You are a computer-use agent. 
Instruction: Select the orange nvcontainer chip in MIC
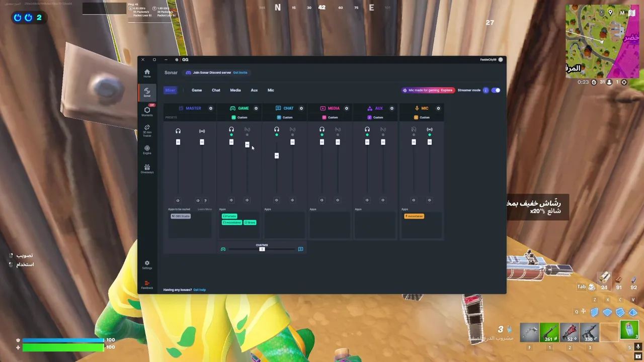tap(414, 216)
